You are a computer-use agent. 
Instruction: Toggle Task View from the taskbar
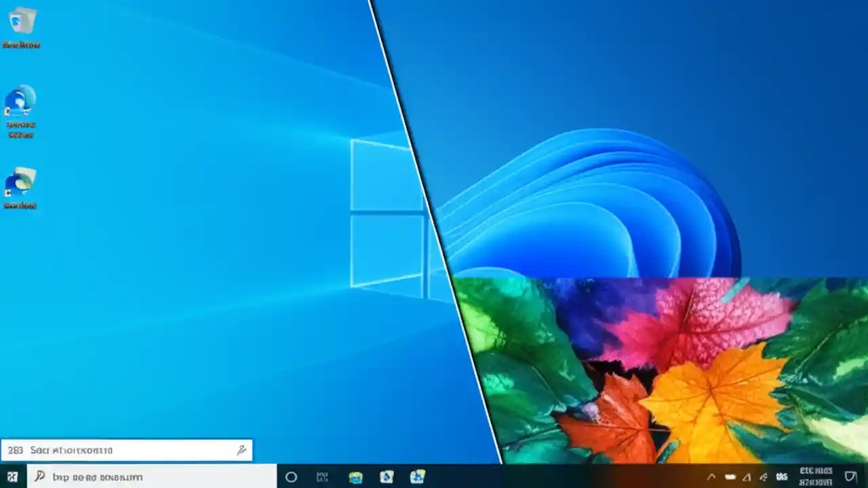tap(322, 476)
